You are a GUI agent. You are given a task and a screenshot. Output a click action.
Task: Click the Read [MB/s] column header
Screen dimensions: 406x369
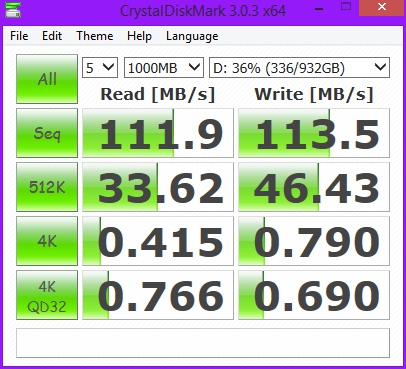[158, 94]
